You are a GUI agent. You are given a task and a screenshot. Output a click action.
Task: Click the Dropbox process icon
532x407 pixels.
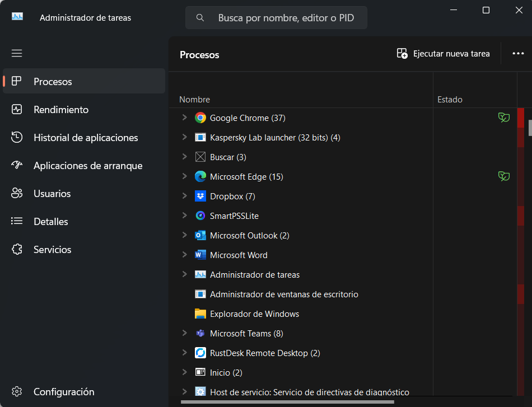click(x=200, y=196)
